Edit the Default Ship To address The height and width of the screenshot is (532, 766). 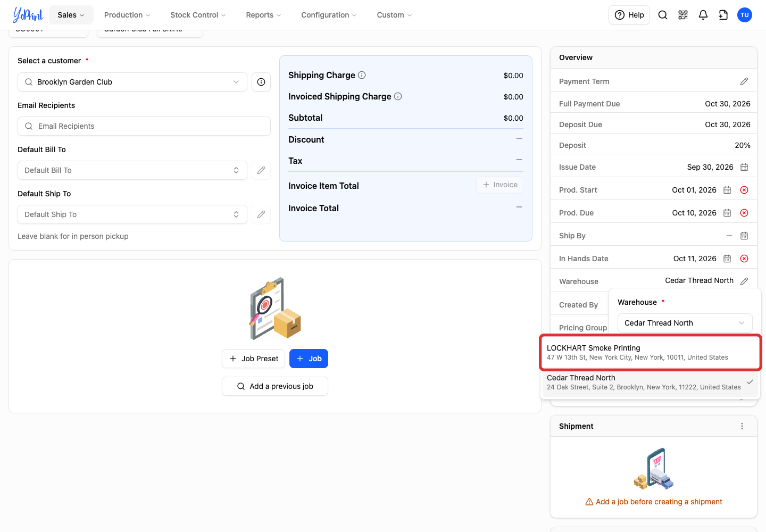[x=261, y=214]
